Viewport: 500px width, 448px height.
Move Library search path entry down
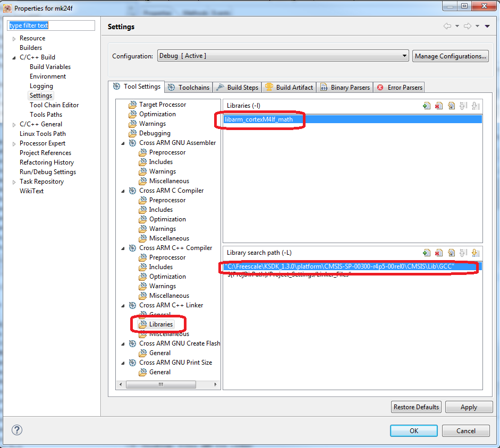point(475,253)
